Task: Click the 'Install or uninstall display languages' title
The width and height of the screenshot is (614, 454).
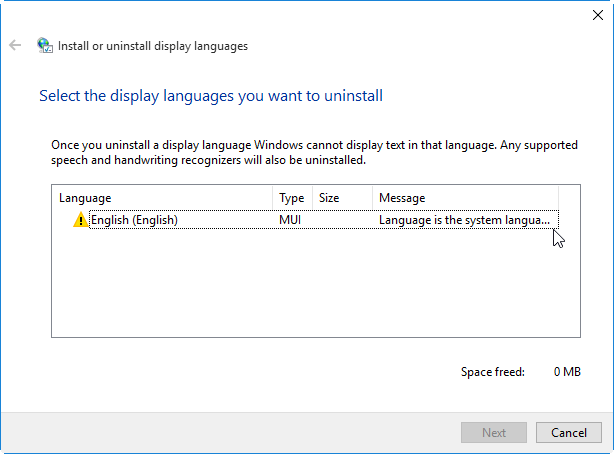Action: tap(153, 46)
